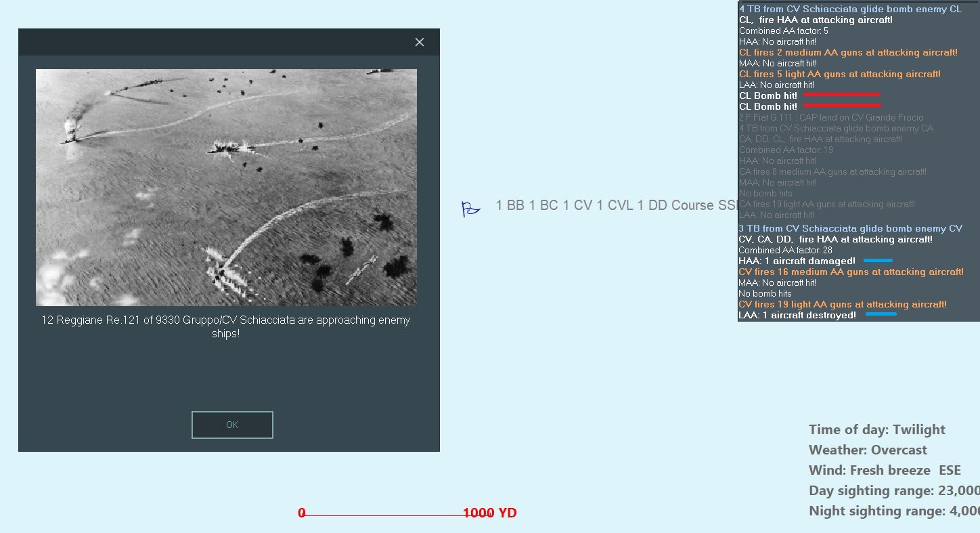The image size is (980, 533).
Task: Click the 'Day sighting range' status line
Action: [x=894, y=490]
